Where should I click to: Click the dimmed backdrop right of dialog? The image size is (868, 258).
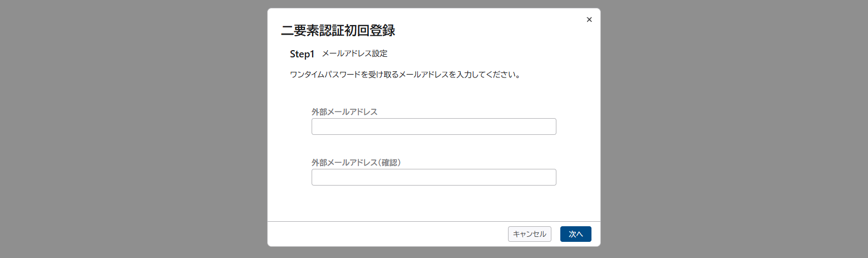click(x=734, y=129)
